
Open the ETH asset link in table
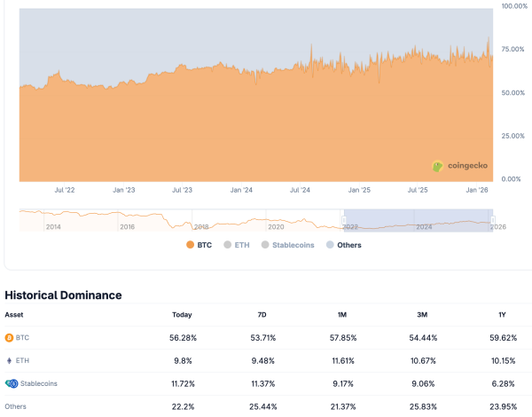[x=23, y=361]
